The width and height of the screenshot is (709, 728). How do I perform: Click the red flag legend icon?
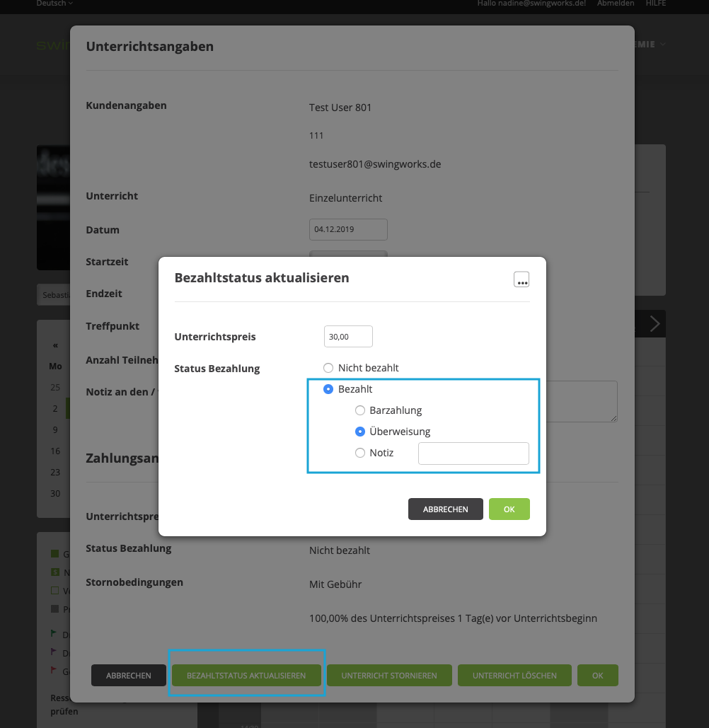(54, 670)
